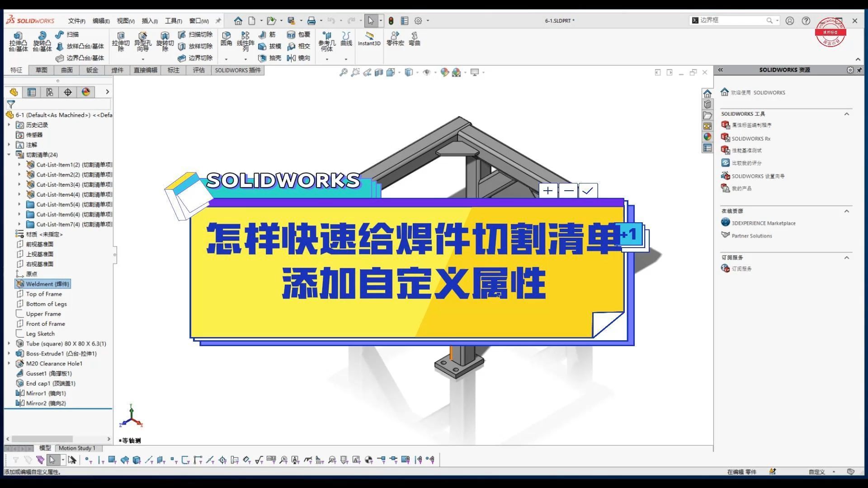Expand the 历史记录 history node
868x488 pixels.
(x=9, y=125)
